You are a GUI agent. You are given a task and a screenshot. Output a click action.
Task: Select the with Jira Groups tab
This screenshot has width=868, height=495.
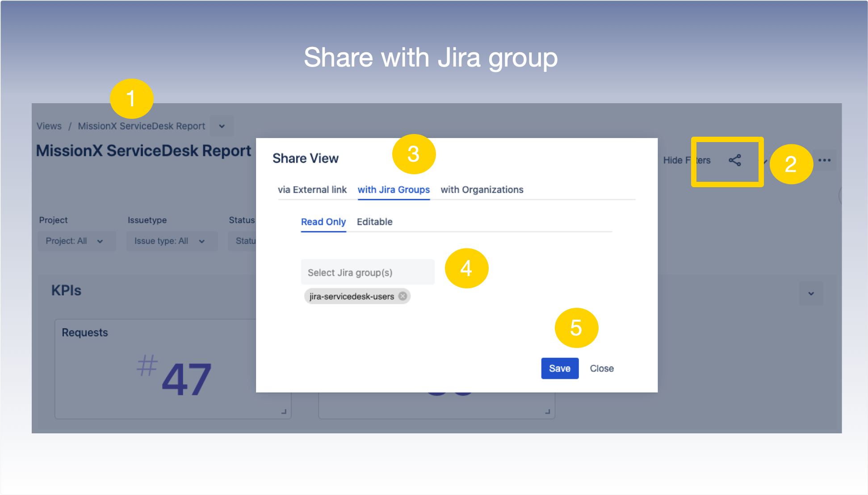click(394, 189)
